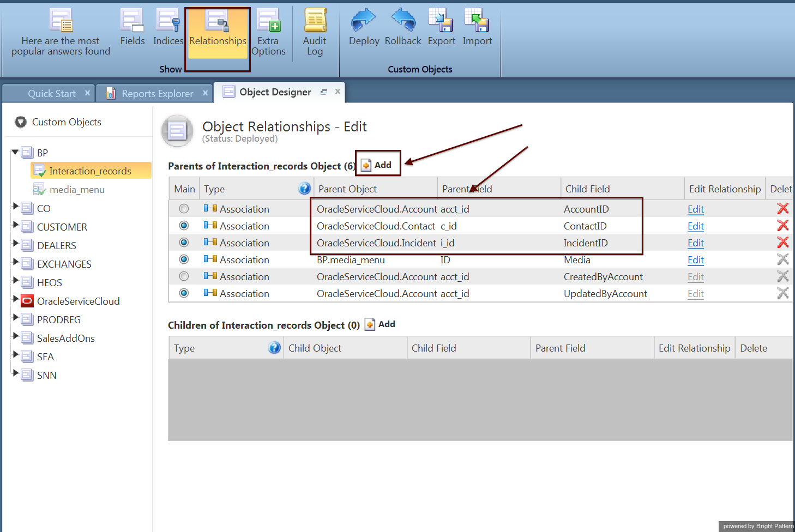Rollback custom object changes

403,27
